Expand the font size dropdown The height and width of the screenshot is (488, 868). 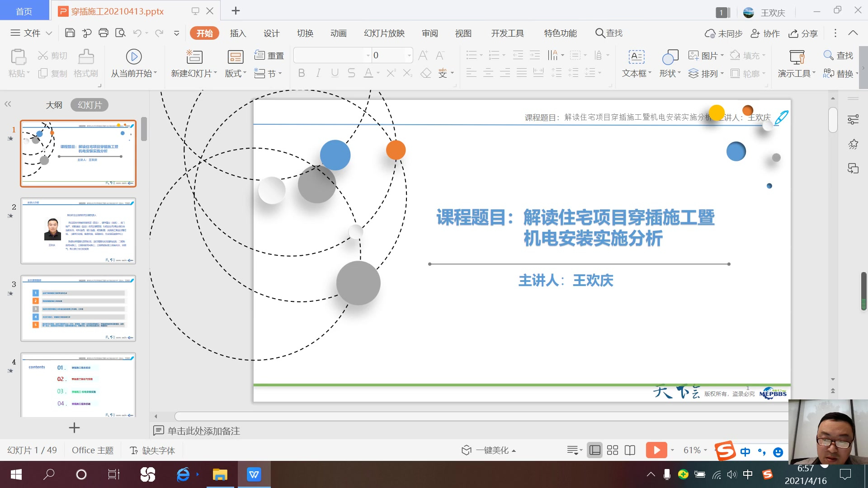(409, 56)
